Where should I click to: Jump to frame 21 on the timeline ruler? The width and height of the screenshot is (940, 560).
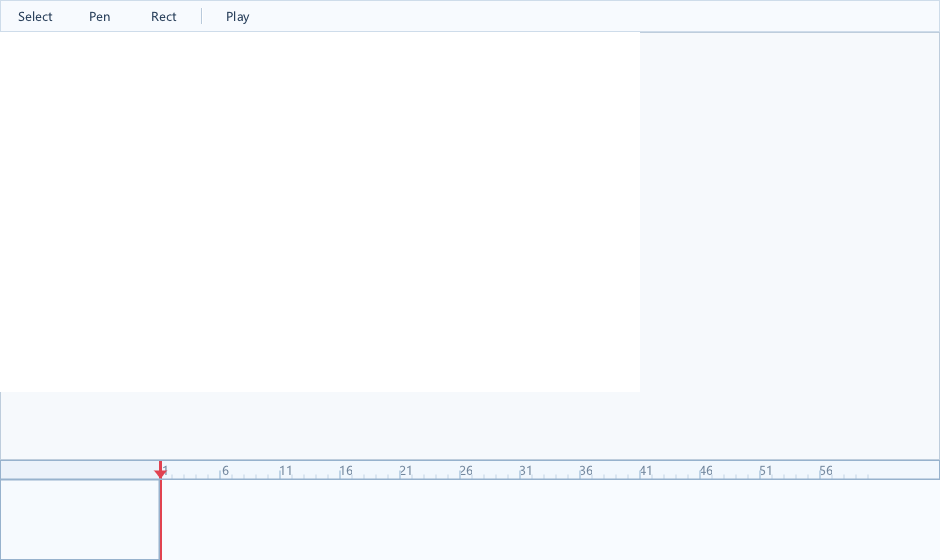(x=406, y=471)
